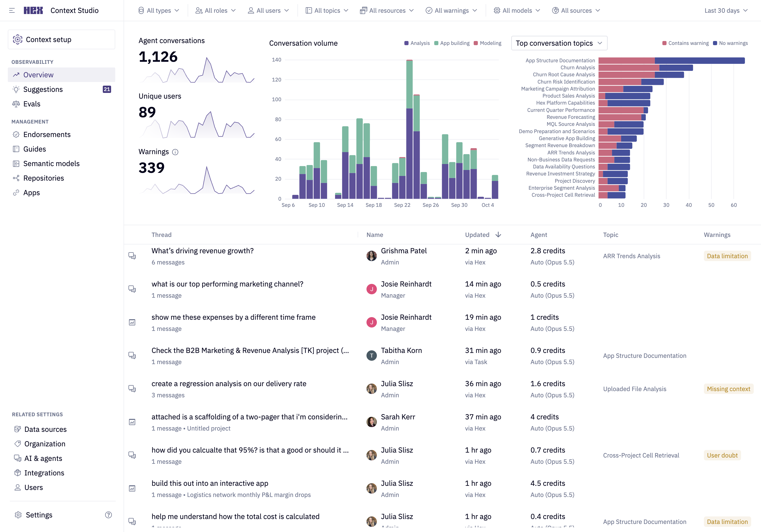Screen dimensions: 761x532
Task: Open the All users dropdown
Action: tap(268, 10)
